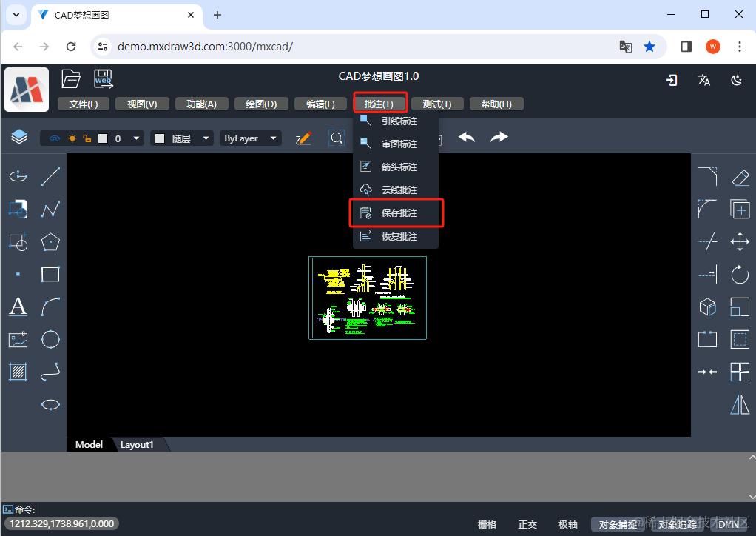Select the Spline curve tool
The image size is (756, 536).
pos(50,372)
